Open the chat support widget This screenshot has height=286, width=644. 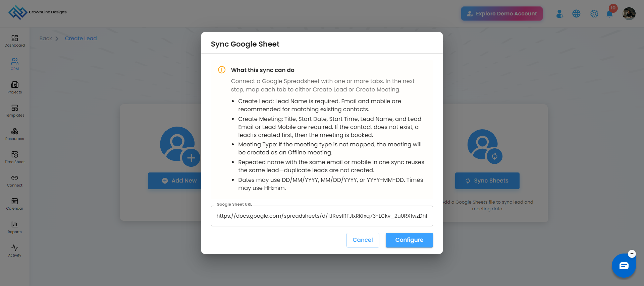point(624,266)
